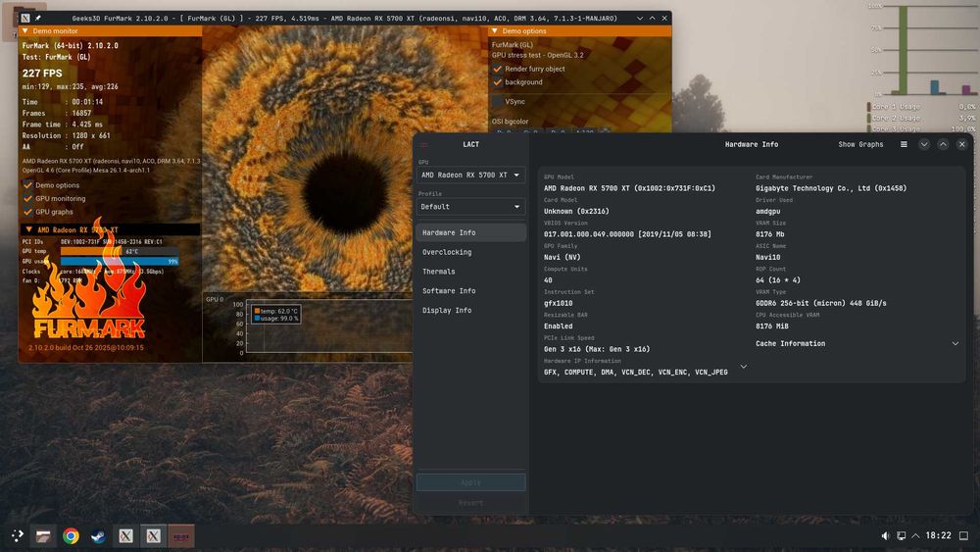Image resolution: width=980 pixels, height=552 pixels.
Task: Click the Navi10 ASIC Name value
Action: (767, 257)
